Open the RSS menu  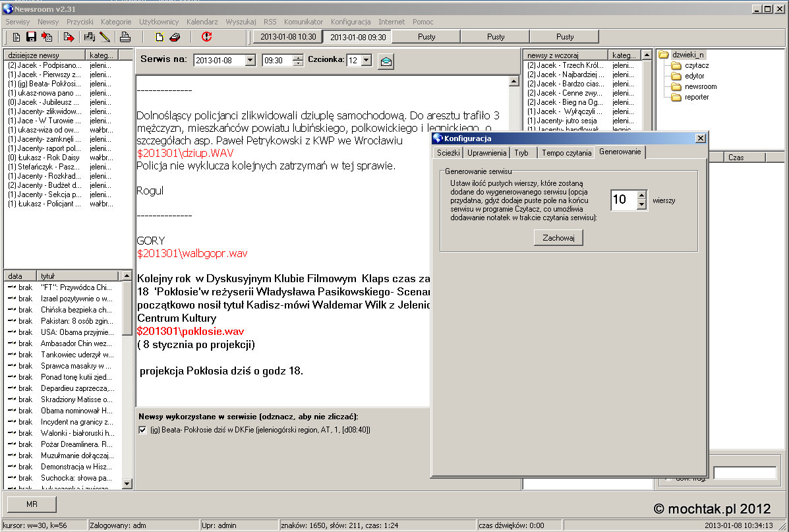[x=270, y=22]
